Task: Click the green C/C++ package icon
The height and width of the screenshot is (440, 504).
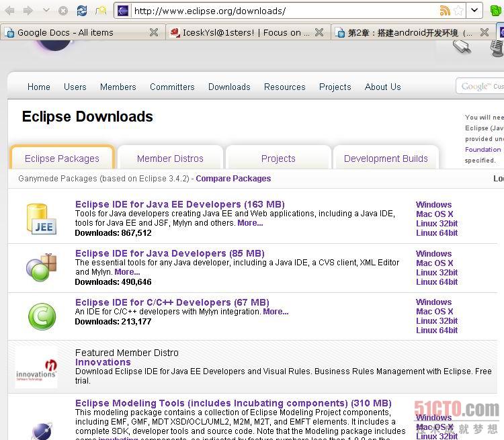Action: (42, 316)
